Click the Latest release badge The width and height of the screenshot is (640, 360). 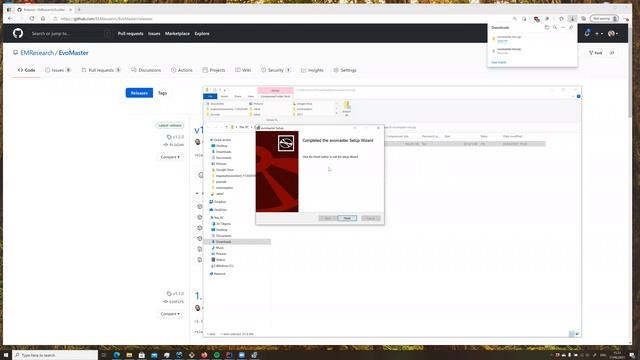click(x=170, y=125)
